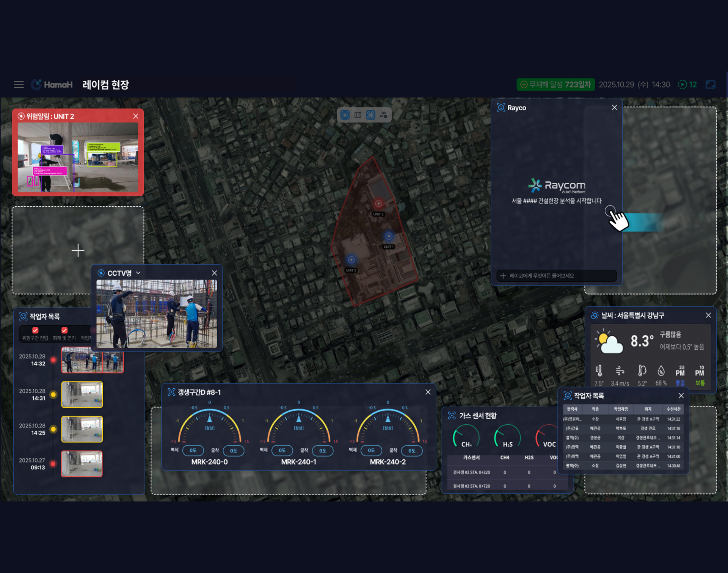Open the workers check icon in map toolbar

coord(384,115)
